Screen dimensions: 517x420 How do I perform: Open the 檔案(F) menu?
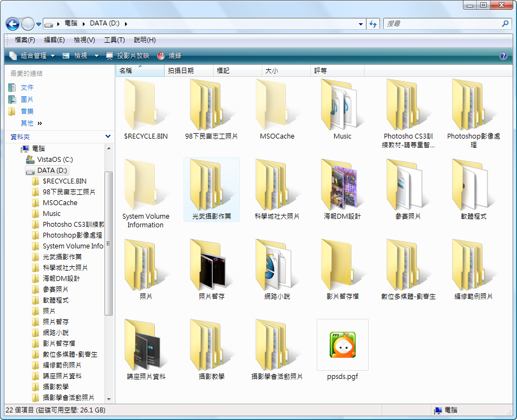[25, 40]
